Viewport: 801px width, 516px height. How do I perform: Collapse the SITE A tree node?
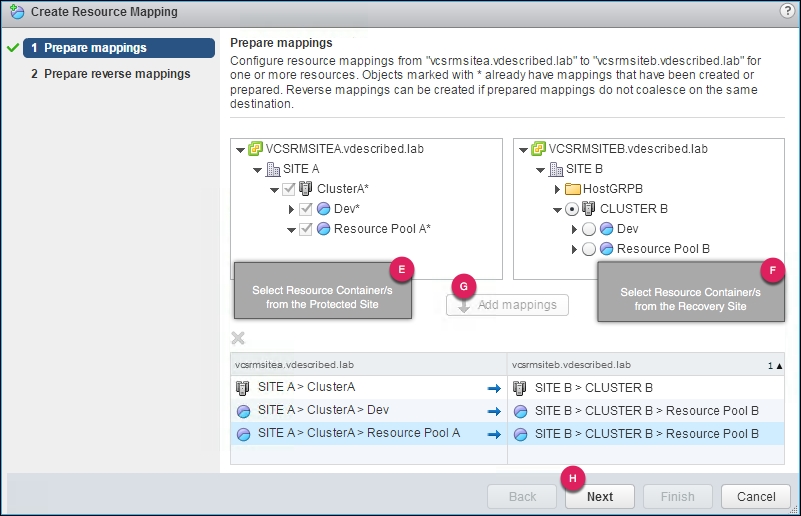point(257,170)
